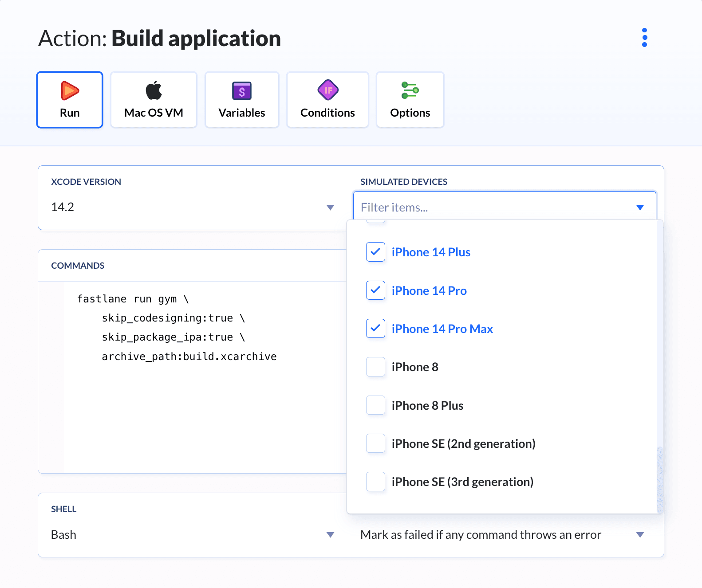Click the 'iPhone 8' label text

coord(415,367)
